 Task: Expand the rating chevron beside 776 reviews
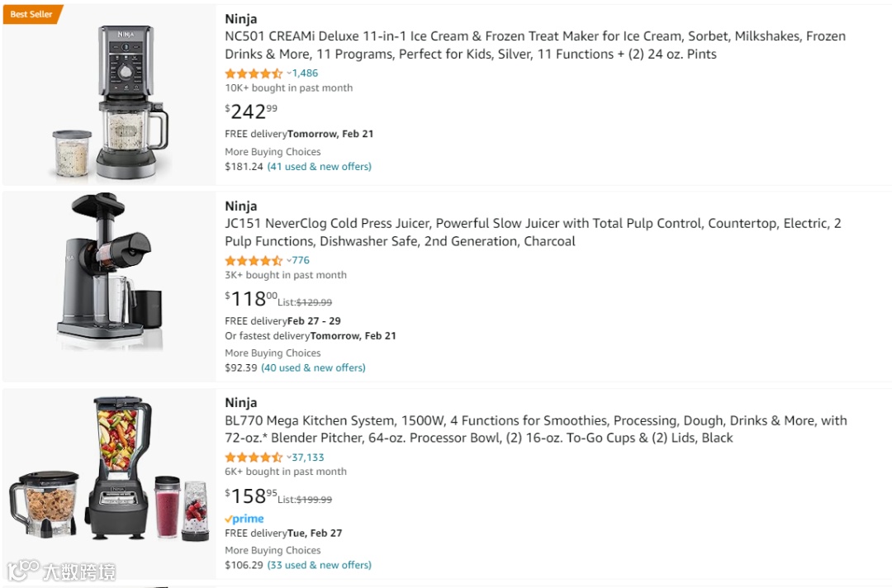[x=289, y=261]
